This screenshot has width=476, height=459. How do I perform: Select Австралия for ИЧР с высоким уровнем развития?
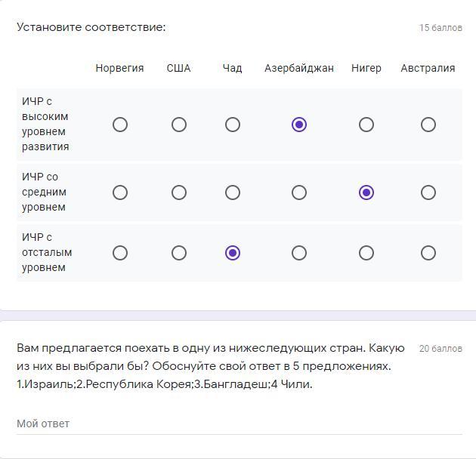[x=428, y=125]
